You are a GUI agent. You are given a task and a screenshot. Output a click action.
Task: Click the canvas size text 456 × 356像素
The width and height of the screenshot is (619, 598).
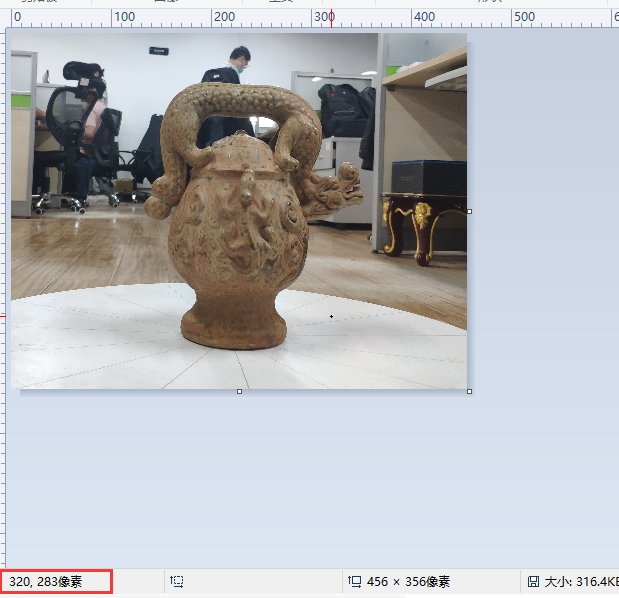tap(408, 581)
